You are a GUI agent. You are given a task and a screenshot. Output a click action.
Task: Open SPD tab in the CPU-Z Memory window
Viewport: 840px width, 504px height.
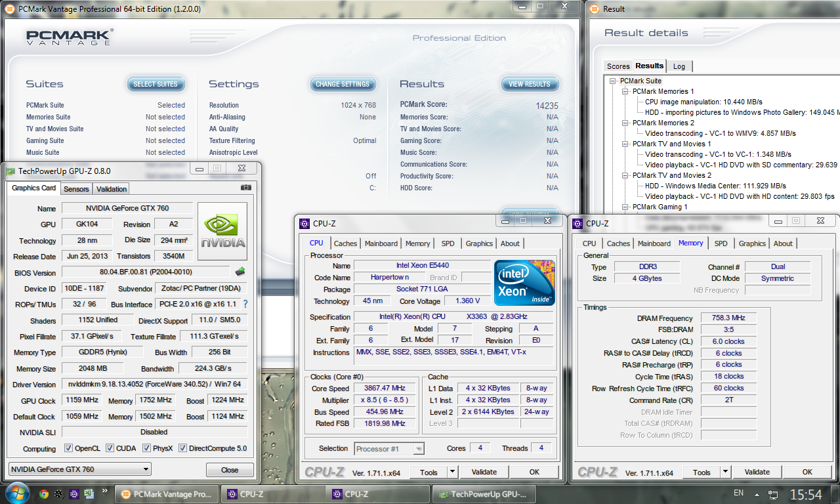coord(721,243)
